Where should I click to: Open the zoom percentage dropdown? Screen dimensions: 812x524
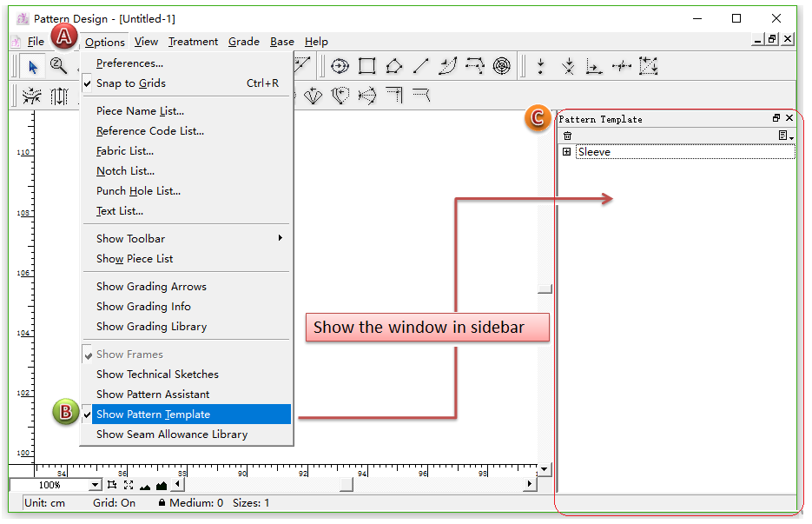[95, 485]
